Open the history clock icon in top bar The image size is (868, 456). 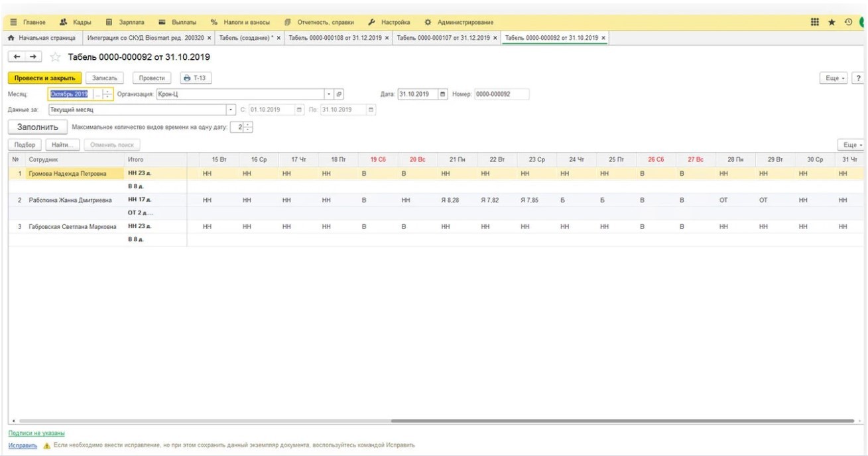click(x=848, y=22)
